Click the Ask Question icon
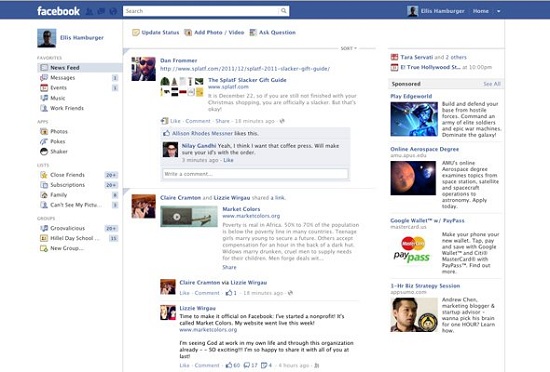Viewport: 550px width, 372px height. pyautogui.click(x=253, y=32)
